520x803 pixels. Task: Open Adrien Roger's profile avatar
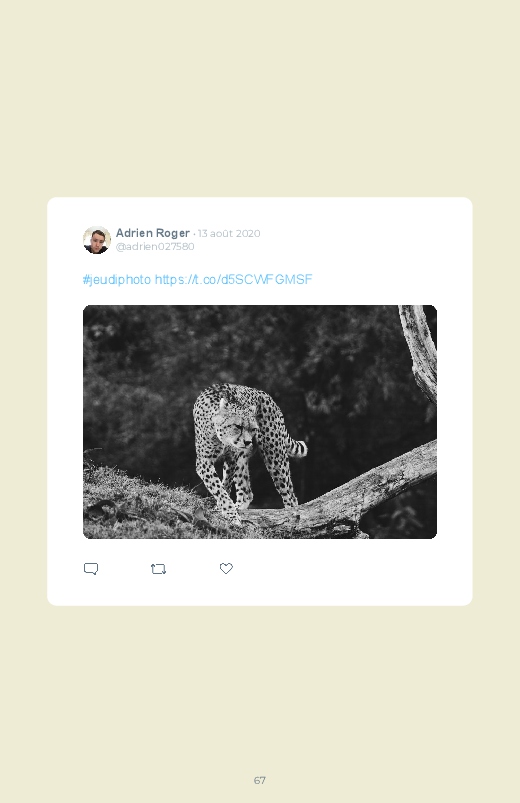(x=97, y=240)
